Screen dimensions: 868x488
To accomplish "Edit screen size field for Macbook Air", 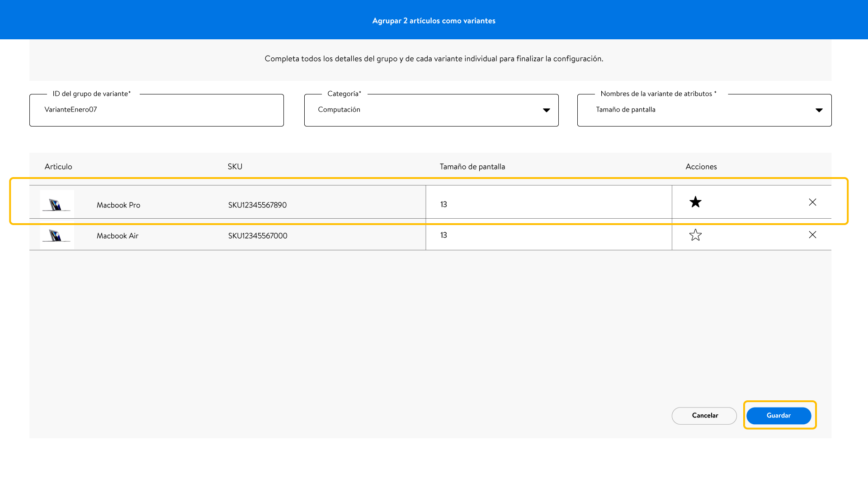I will point(548,235).
